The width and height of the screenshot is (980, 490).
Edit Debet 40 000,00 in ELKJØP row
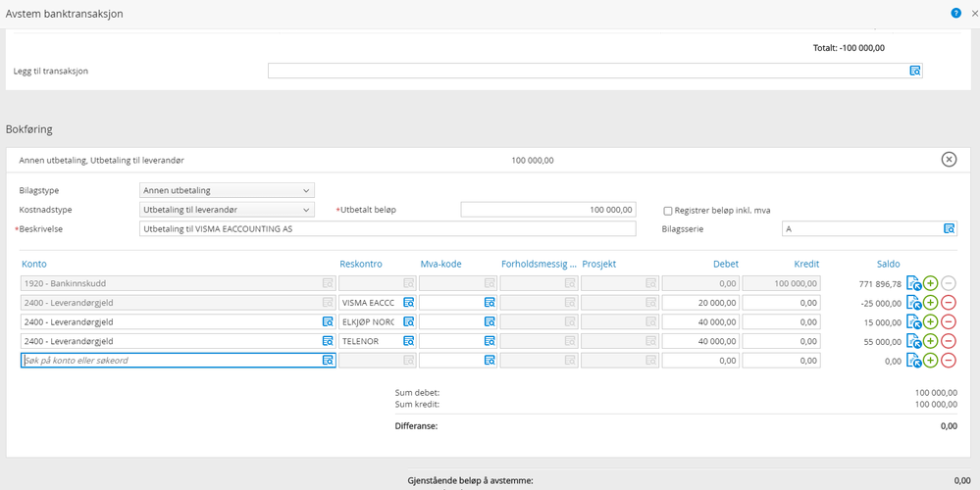pos(700,322)
